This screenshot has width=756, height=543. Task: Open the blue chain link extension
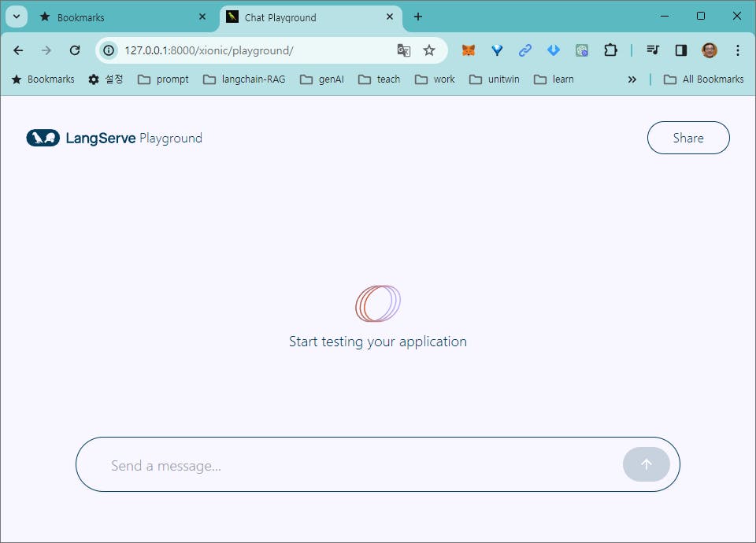(525, 50)
